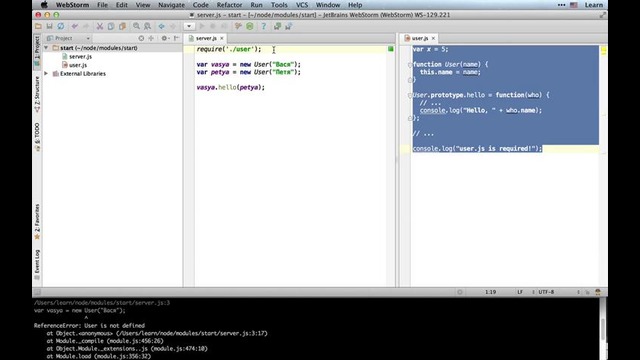
Task: Open the Help menu
Action: tap(355, 5)
